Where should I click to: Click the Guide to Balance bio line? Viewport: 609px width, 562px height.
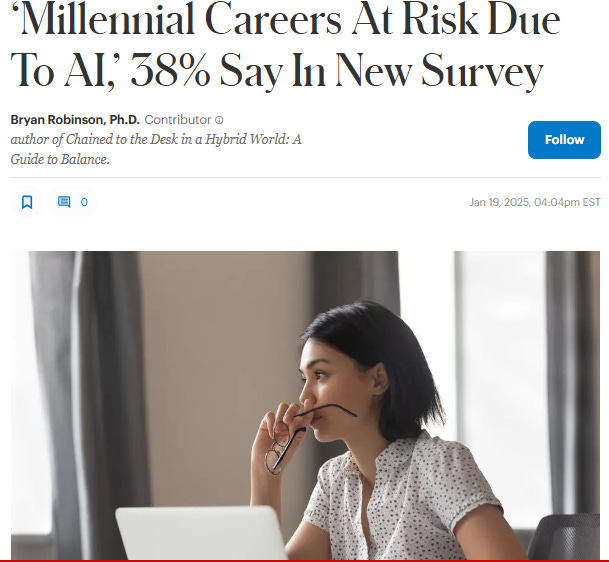60,159
